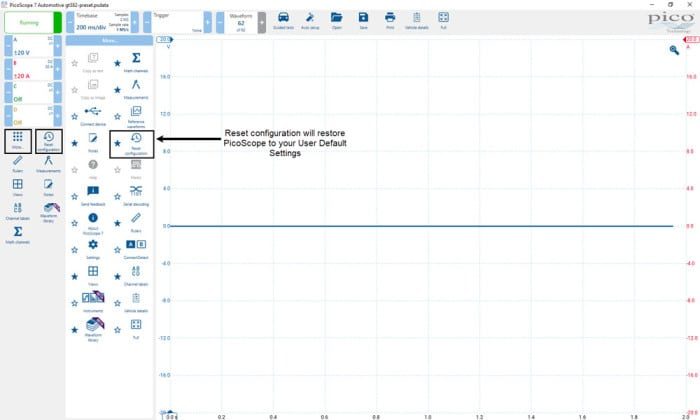
Task: Open Vehicle details in the More panel
Action: tap(136, 303)
